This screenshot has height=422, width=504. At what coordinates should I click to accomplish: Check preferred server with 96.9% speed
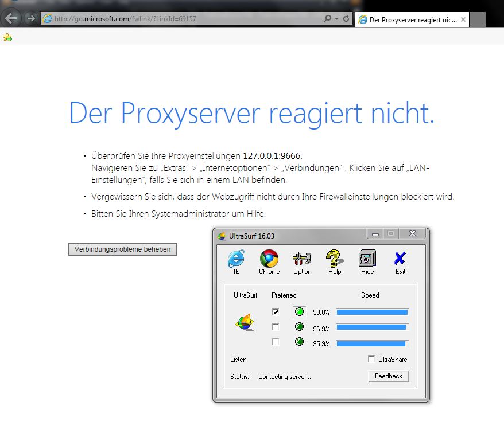point(276,327)
